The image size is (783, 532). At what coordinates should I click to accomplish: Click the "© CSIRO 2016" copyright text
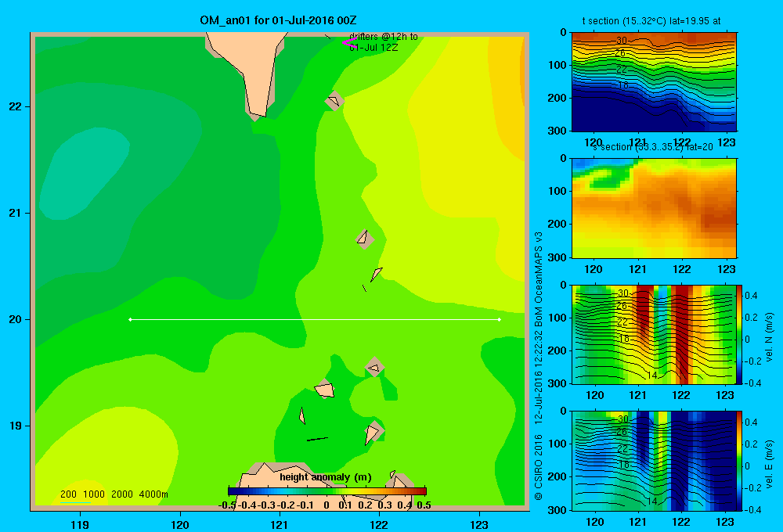[539, 467]
